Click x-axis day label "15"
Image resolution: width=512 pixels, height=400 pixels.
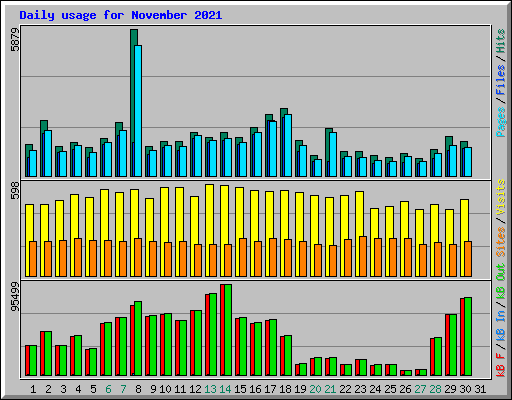240,389
